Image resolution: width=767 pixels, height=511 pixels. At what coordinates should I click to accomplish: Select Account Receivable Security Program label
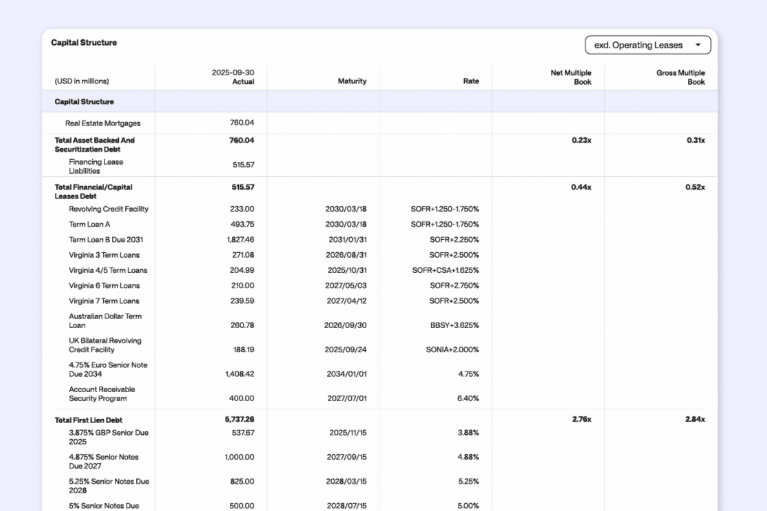[102, 394]
